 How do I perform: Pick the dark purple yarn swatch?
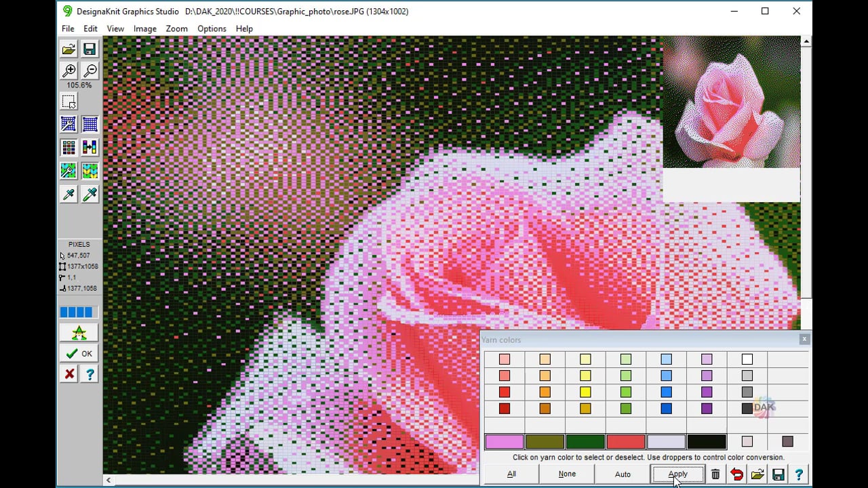(707, 409)
